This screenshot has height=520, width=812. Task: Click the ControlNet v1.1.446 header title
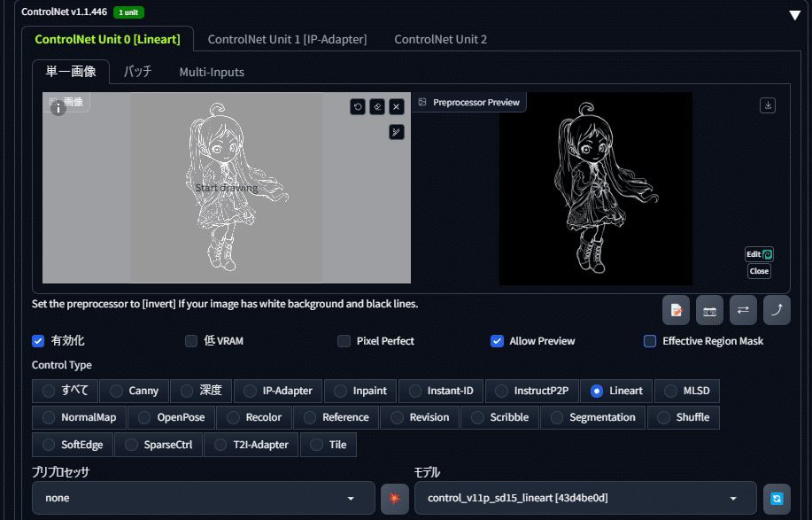(x=65, y=12)
